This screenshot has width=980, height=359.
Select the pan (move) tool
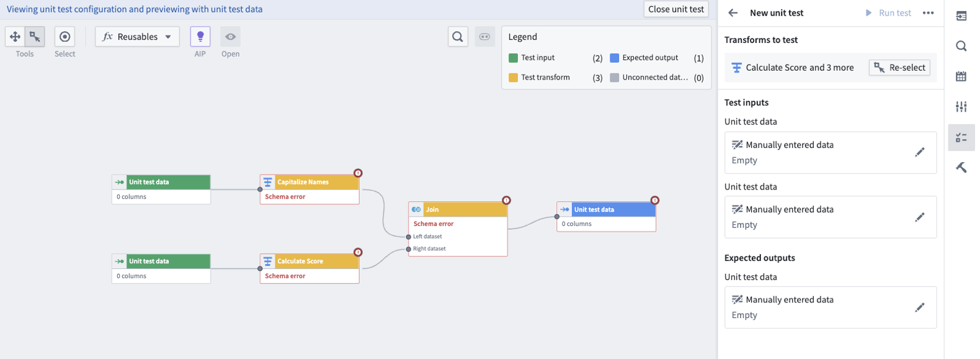click(15, 37)
